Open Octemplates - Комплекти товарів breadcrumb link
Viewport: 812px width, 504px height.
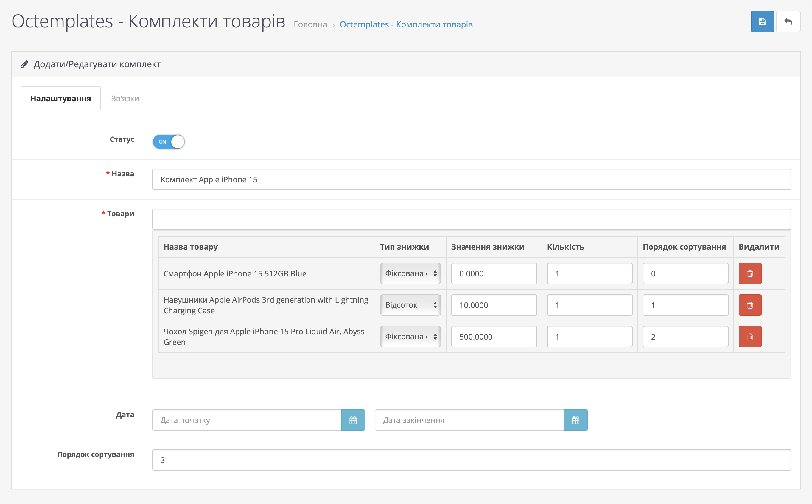tap(406, 24)
